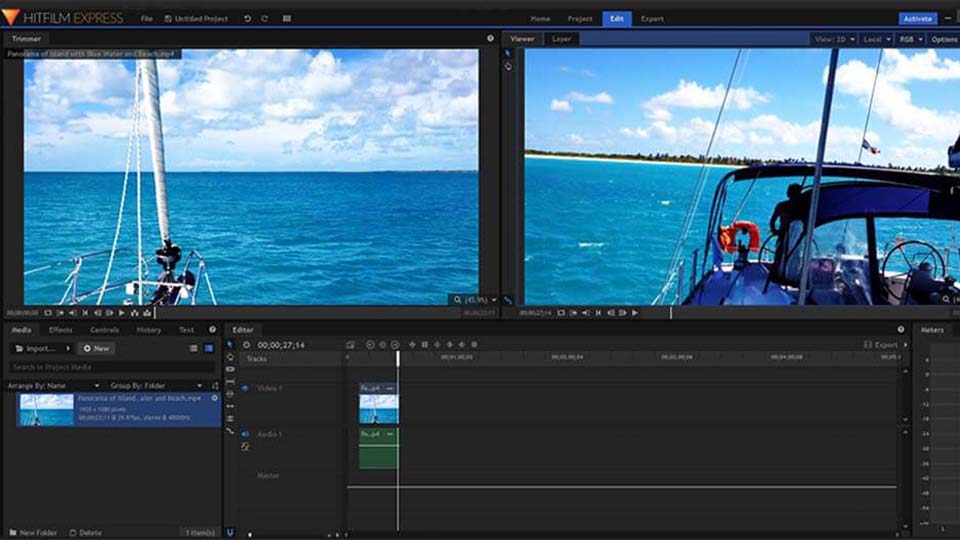This screenshot has width=960, height=540.
Task: Open the Local dropdown in Viewer
Action: (x=877, y=39)
